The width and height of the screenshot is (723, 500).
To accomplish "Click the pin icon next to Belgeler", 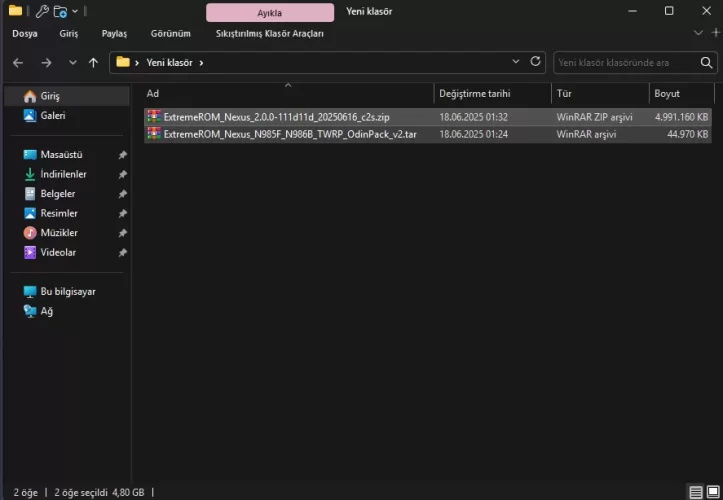I will pyautogui.click(x=123, y=194).
